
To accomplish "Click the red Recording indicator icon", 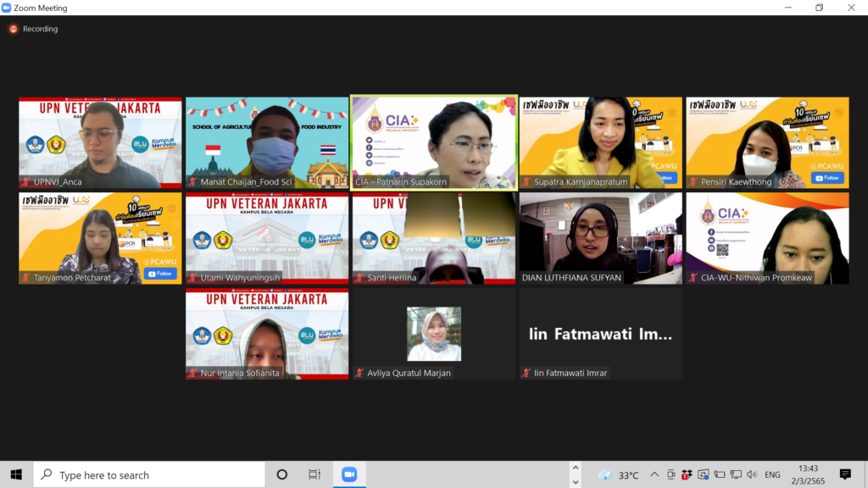I will click(x=13, y=29).
